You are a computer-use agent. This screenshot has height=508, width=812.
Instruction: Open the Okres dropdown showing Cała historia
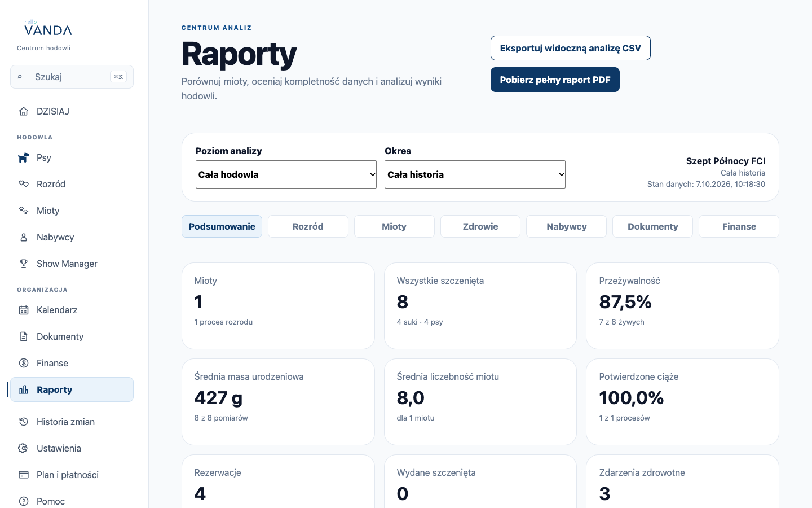[x=475, y=174]
